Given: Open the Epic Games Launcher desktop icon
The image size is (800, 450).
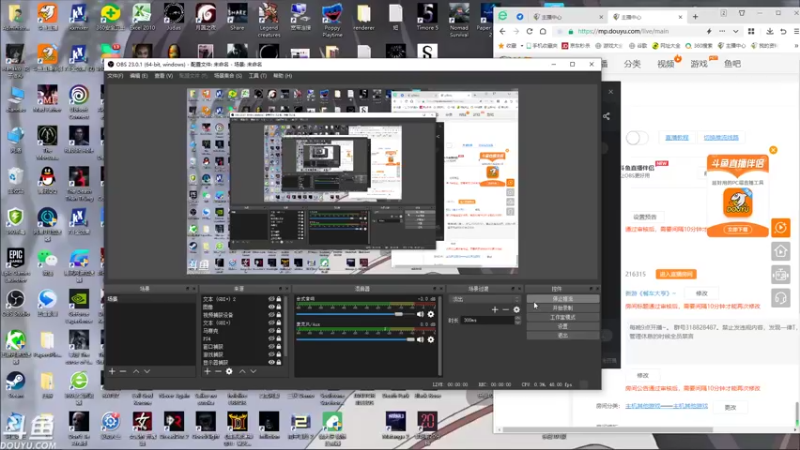Looking at the screenshot, I should (15, 264).
